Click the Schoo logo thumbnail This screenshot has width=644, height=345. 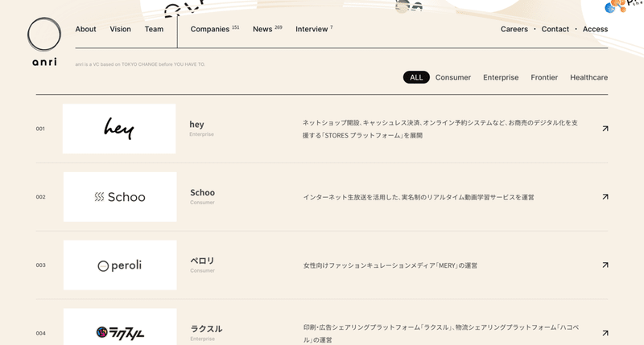120,197
